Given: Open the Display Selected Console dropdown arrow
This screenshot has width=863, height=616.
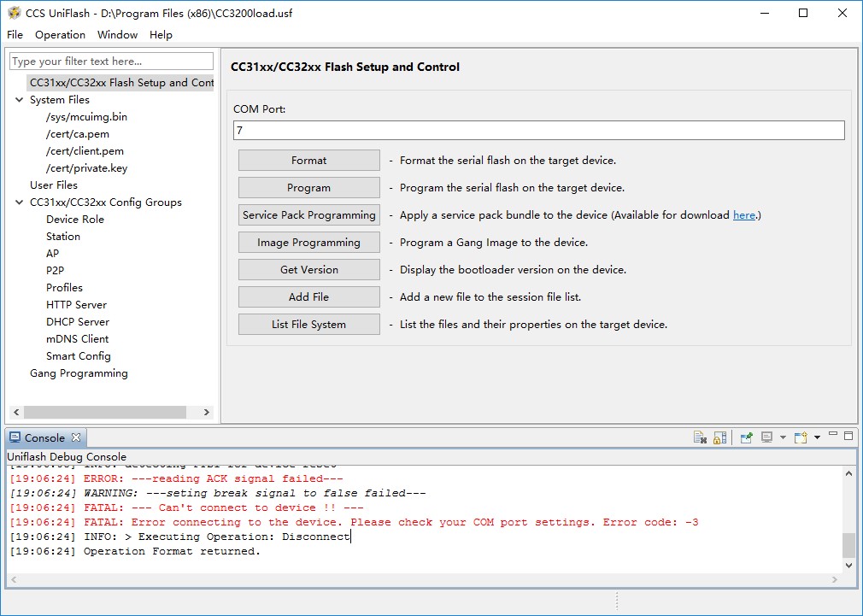Looking at the screenshot, I should click(x=783, y=437).
